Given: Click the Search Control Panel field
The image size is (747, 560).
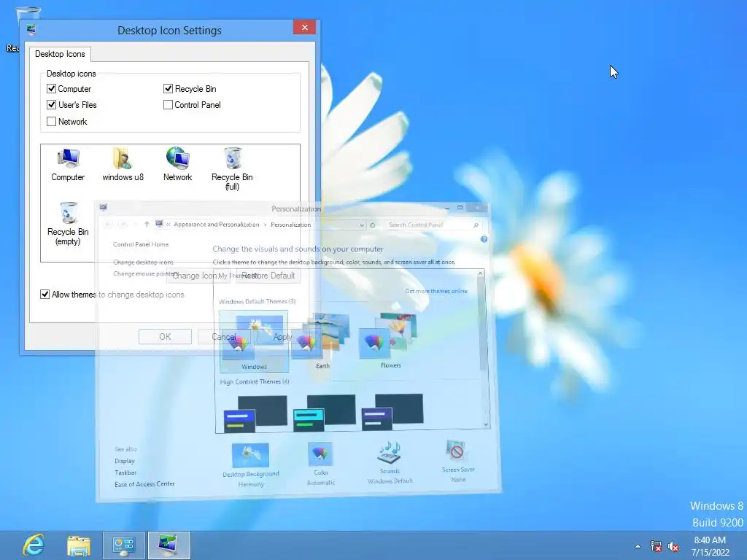Looking at the screenshot, I should [433, 225].
